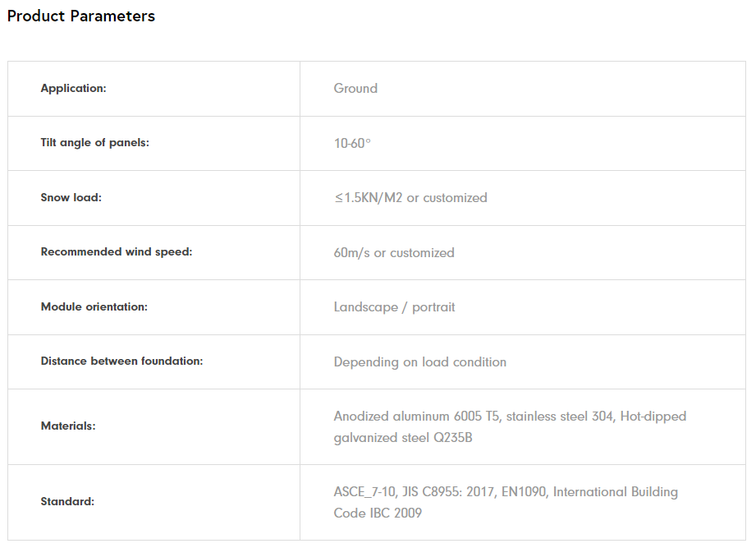Click the Anodized aluminum 6005 T5 text
This screenshot has height=548, width=756.
click(x=416, y=416)
